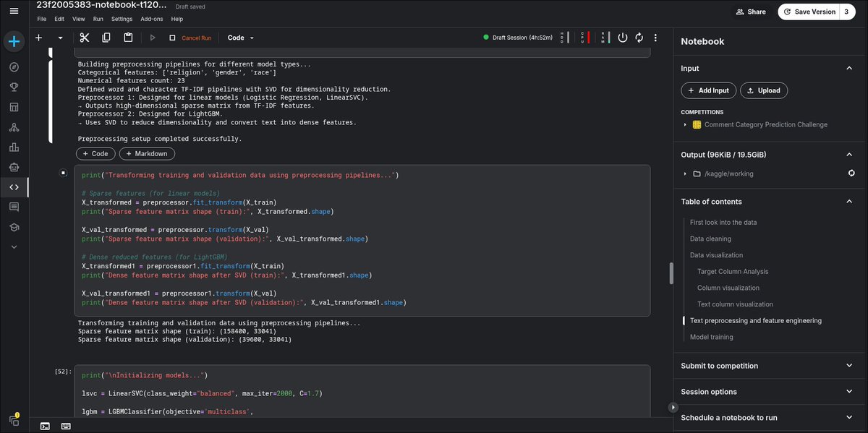
Task: Open the three-dot more options menu
Action: click(656, 38)
